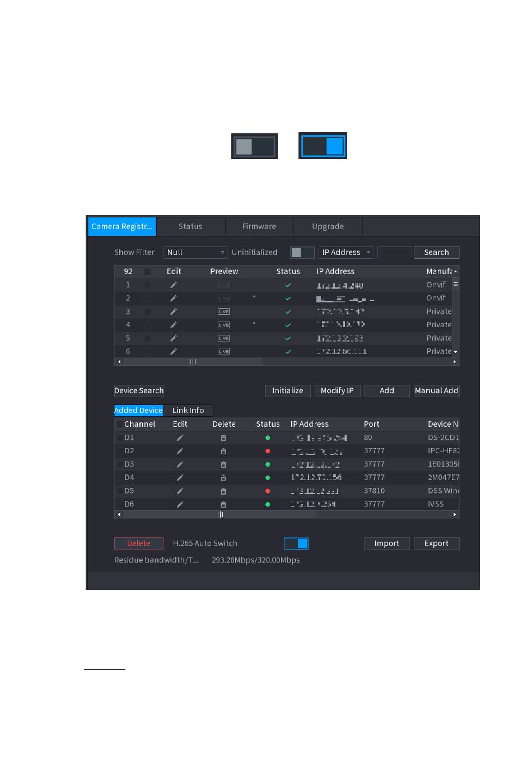Image resolution: width=532 pixels, height=777 pixels.
Task: Toggle H.265 Auto Switch
Action: [296, 543]
